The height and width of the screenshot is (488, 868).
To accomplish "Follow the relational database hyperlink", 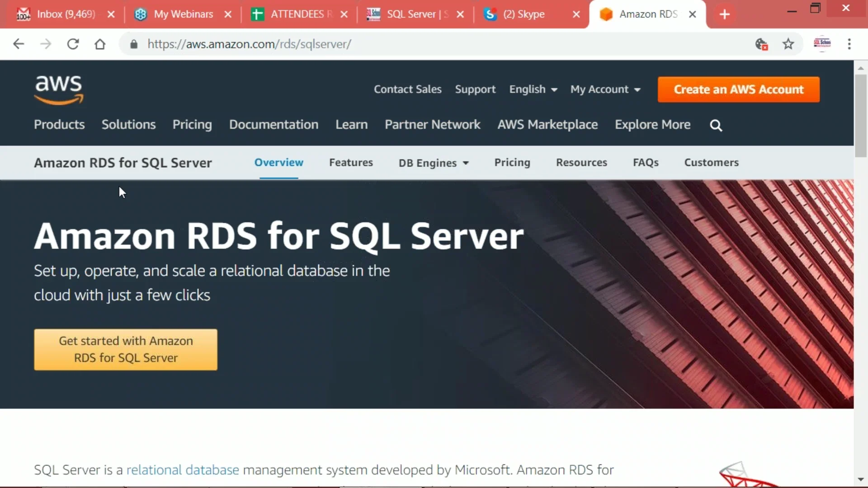I will click(183, 470).
